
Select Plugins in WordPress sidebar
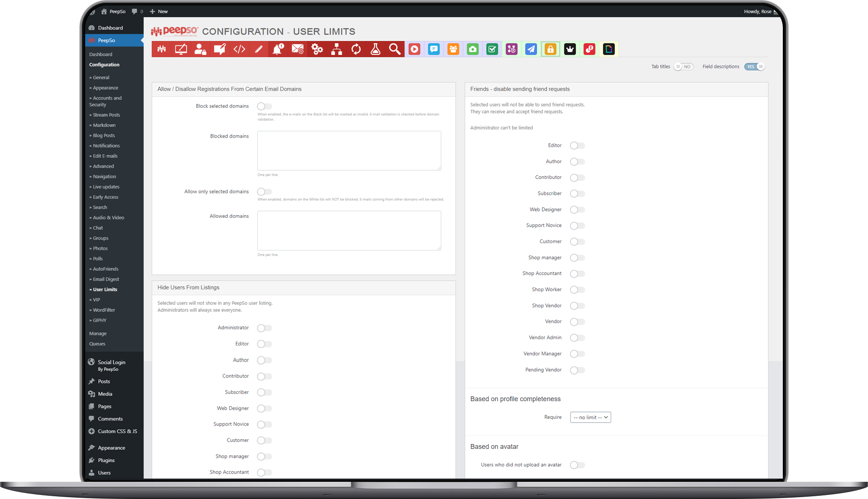[x=106, y=461]
